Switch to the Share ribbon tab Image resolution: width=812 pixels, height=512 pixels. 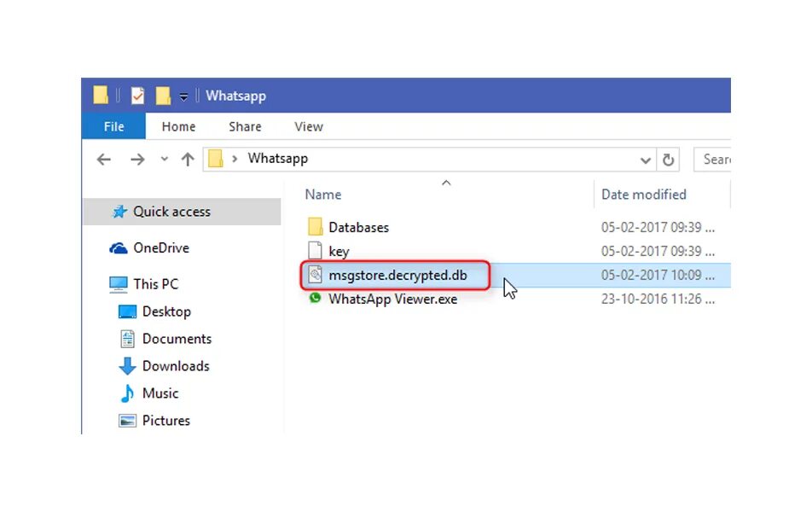pos(245,126)
